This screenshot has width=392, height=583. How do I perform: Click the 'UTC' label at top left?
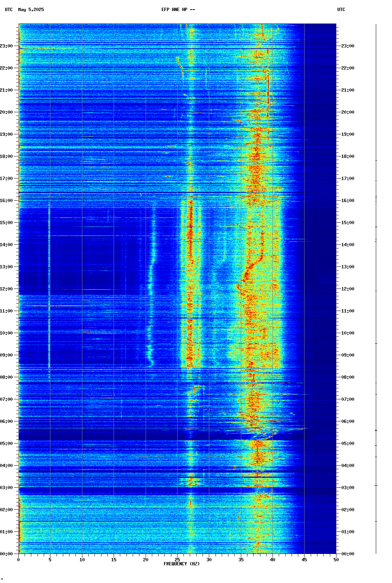point(9,10)
